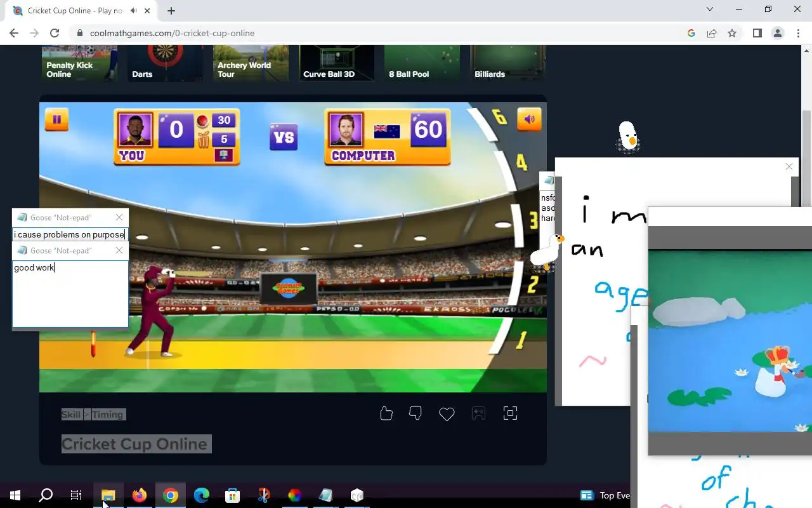
Task: Open the Penalty Kick Online game
Action: [x=80, y=63]
